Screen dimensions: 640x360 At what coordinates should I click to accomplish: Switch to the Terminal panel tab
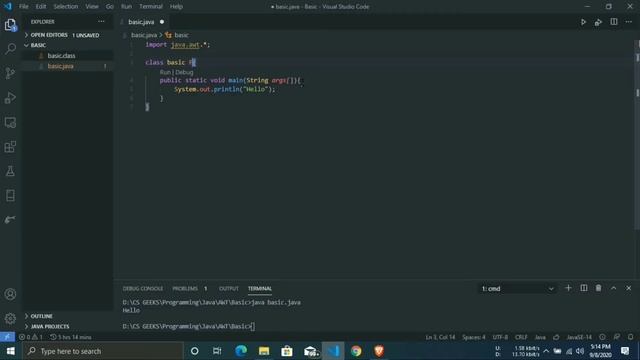tap(260, 289)
